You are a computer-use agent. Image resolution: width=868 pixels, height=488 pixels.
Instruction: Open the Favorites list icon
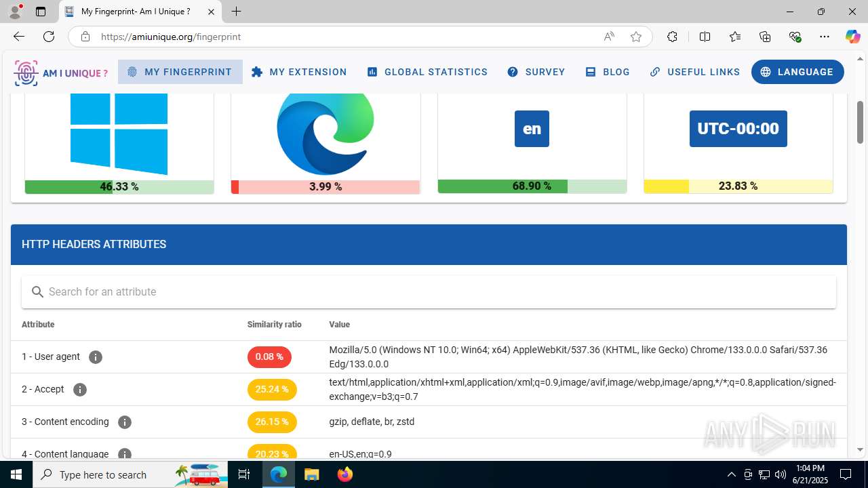pyautogui.click(x=735, y=37)
